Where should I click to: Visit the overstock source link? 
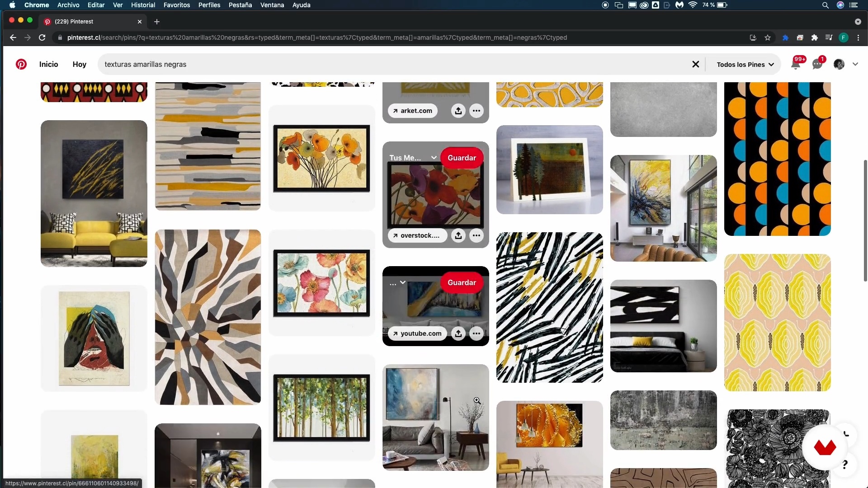click(x=417, y=235)
